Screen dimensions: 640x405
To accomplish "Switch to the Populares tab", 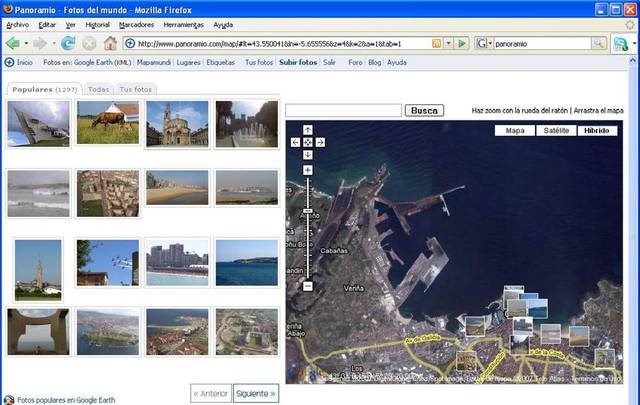I will [x=44, y=89].
